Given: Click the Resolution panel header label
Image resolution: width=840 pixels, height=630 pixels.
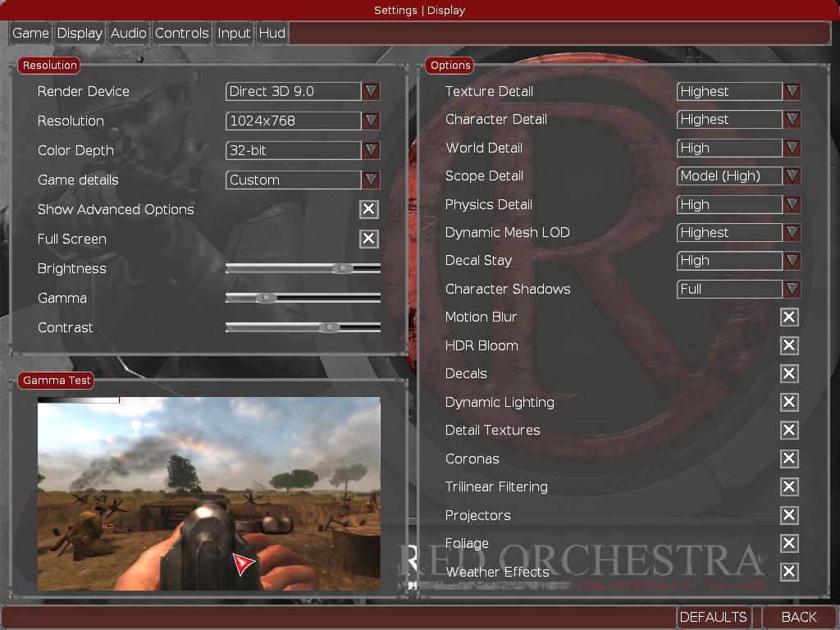Looking at the screenshot, I should click(49, 66).
